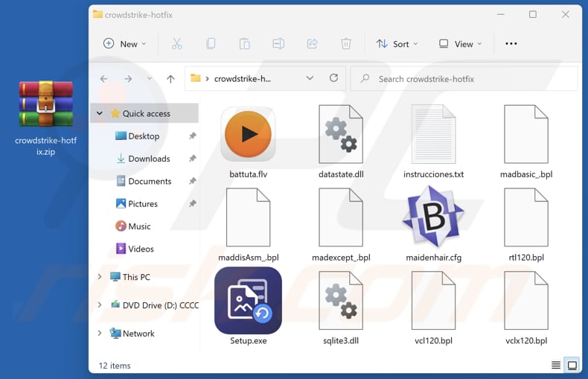
Task: Unpin Desktop using its pin icon
Action: 192,136
